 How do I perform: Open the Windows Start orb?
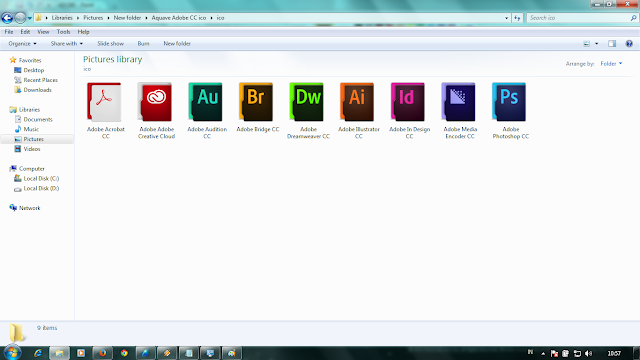pos(12,353)
